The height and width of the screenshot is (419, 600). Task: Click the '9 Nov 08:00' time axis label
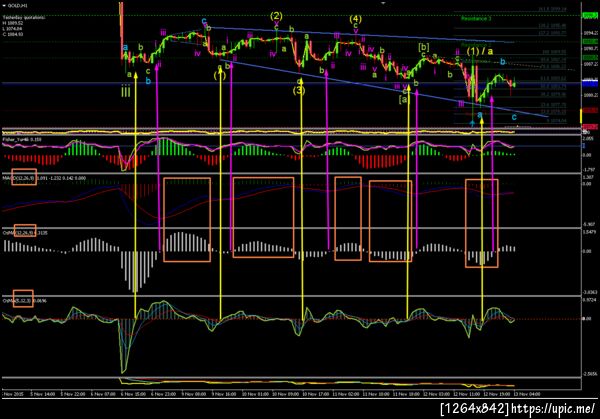[x=194, y=393]
